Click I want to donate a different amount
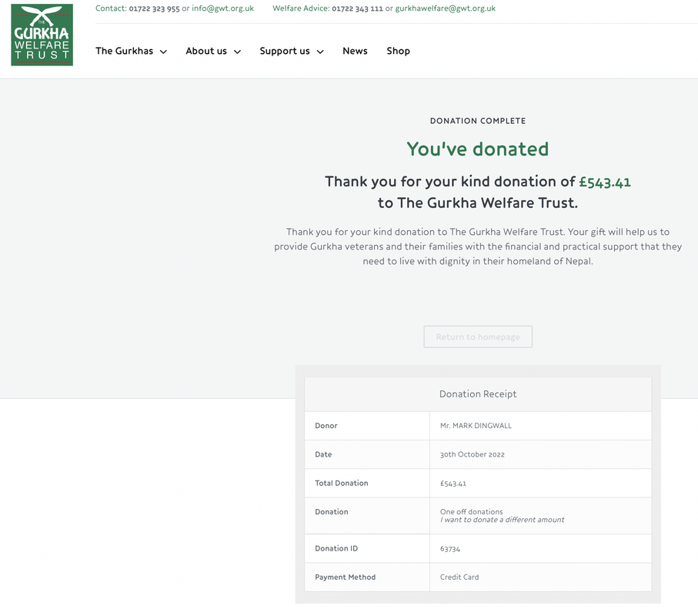Viewport: 698px width, 616px height. [502, 519]
